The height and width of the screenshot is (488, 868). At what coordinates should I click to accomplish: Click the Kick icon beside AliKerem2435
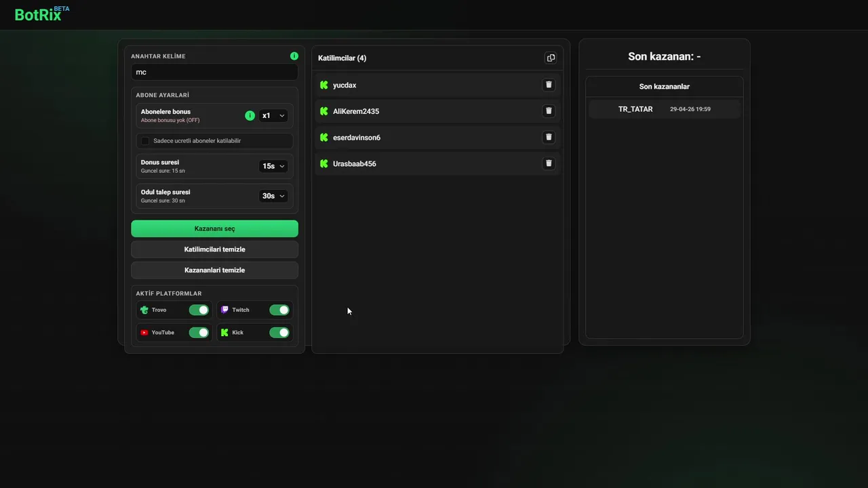tap(324, 111)
